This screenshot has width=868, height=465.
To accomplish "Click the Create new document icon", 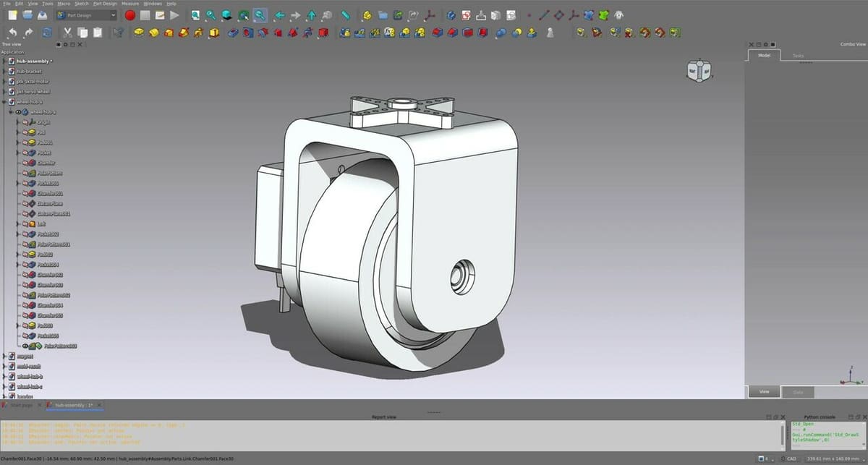I will coord(12,14).
